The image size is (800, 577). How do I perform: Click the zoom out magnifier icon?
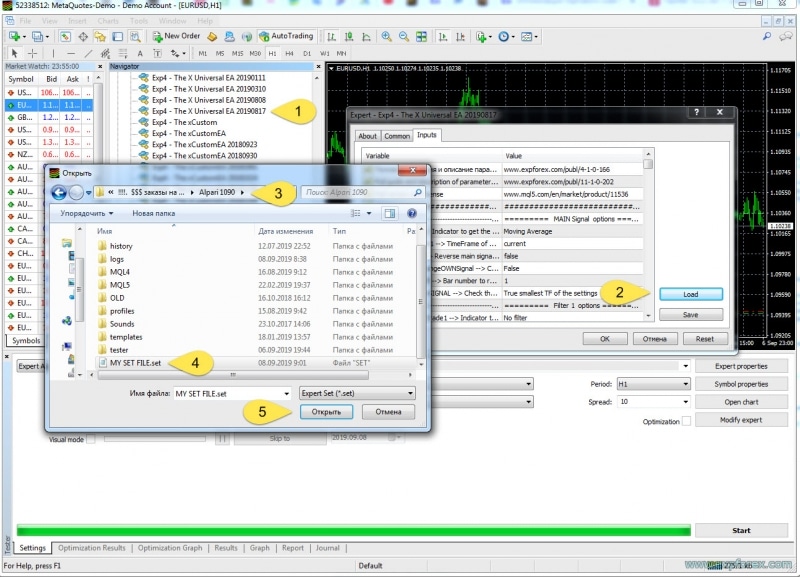tap(405, 36)
